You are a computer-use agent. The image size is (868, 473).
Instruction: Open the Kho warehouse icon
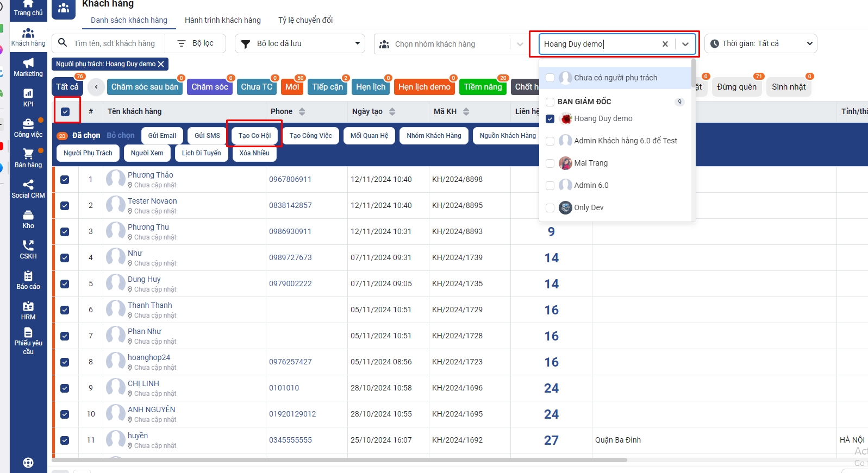click(28, 219)
